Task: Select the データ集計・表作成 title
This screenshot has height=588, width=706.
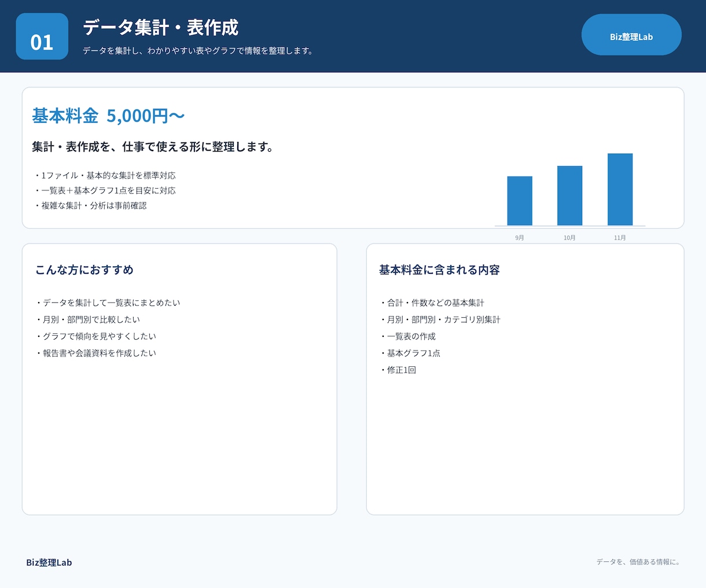Action: 160,27
